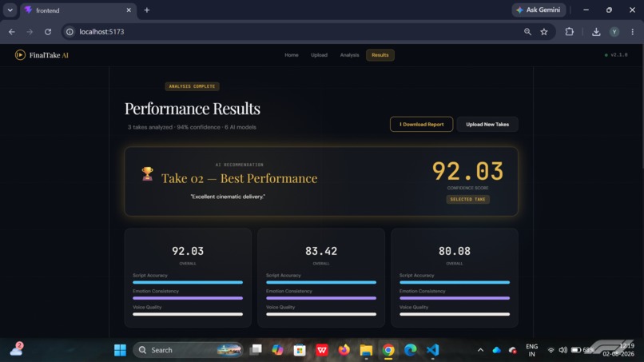The image size is (644, 362).
Task: Click the taskbar Search box
Action: [x=188, y=350]
